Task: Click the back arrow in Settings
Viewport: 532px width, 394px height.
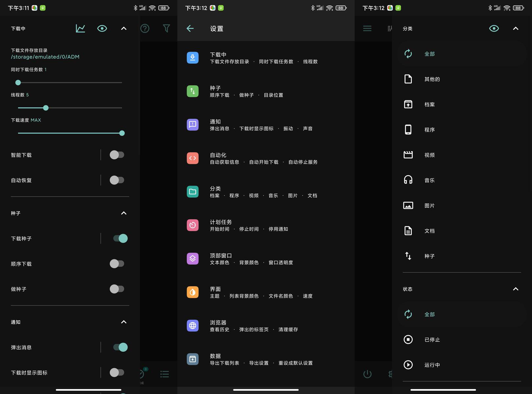Action: 190,29
